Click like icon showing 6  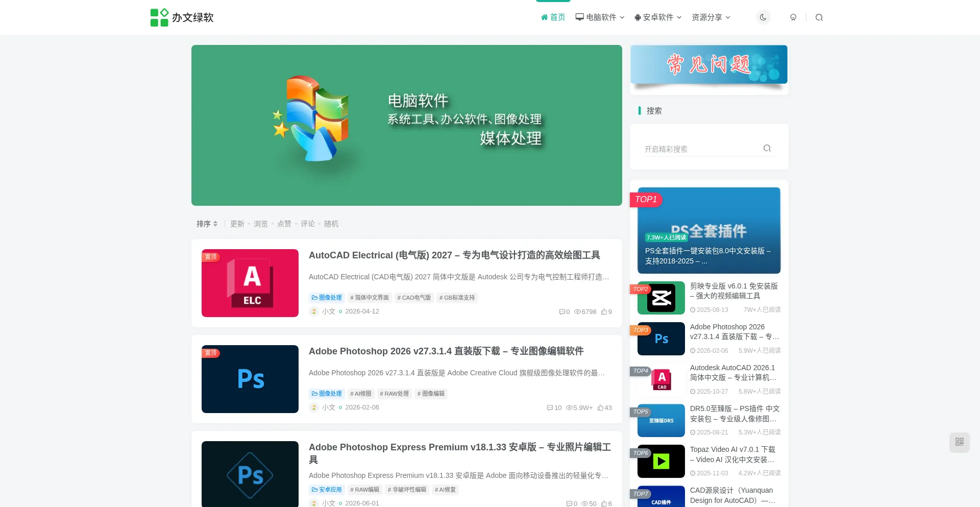[606, 503]
